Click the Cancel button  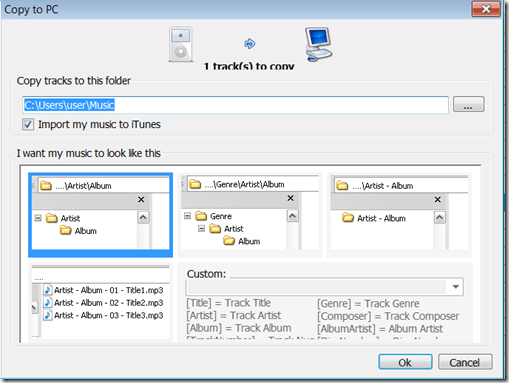pos(465,362)
